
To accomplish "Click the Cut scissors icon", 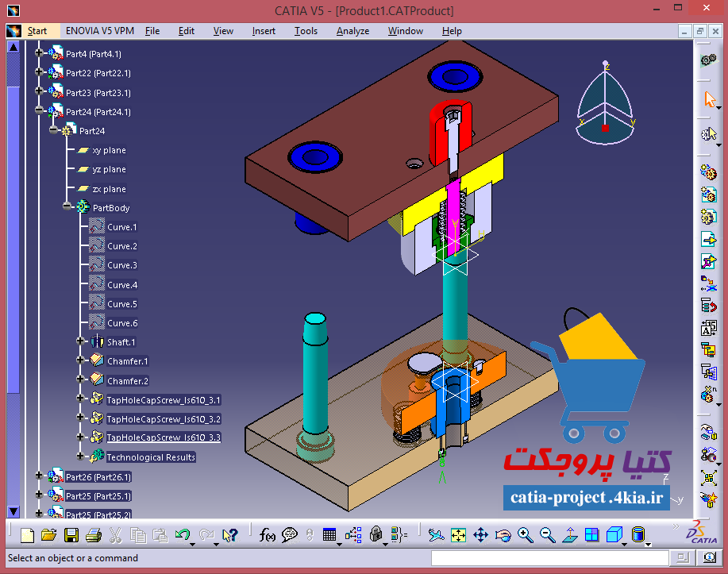I will click(x=115, y=535).
